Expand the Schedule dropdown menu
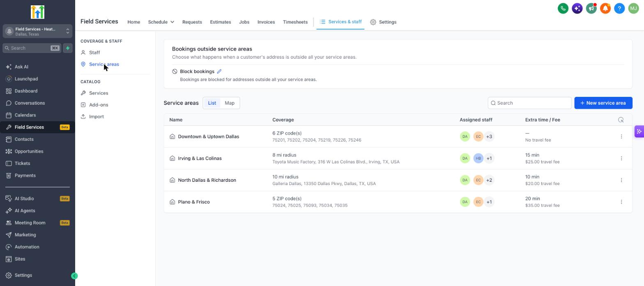This screenshot has height=286, width=644. (x=161, y=22)
